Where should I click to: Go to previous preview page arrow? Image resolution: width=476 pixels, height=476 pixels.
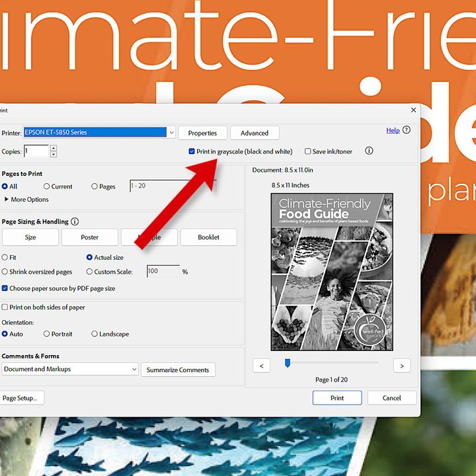pyautogui.click(x=261, y=366)
